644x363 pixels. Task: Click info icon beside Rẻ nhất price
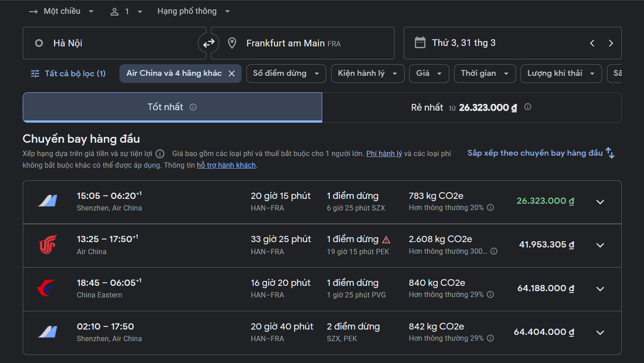click(x=528, y=107)
